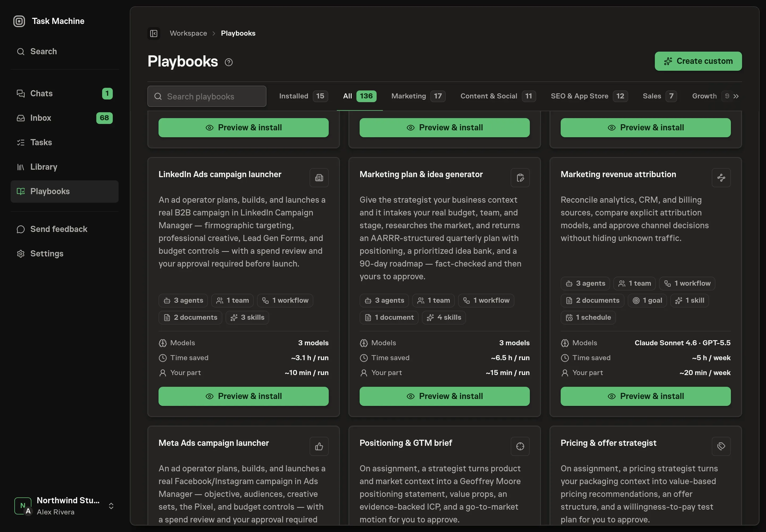Switch to the Sales tab
766x532 pixels.
[660, 96]
